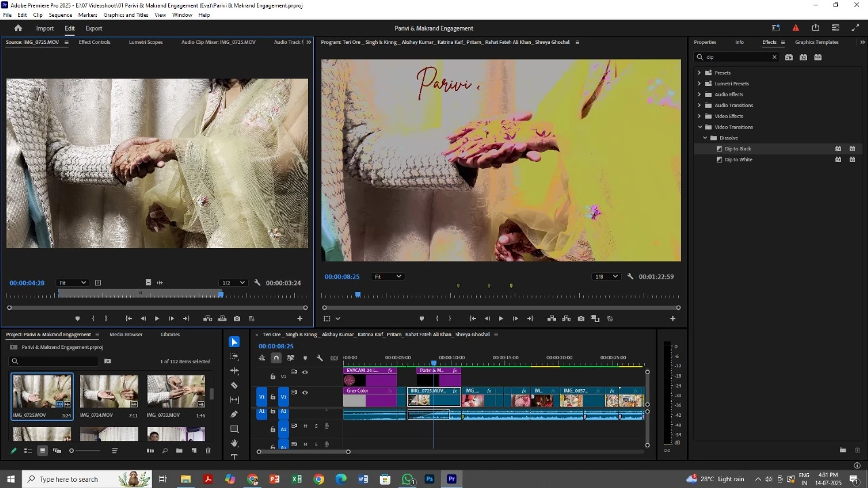Expand the Audio Effects folder

point(699,94)
